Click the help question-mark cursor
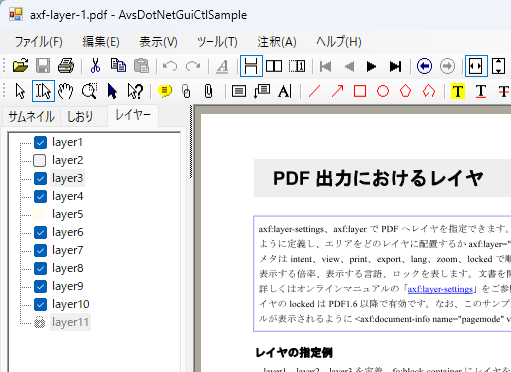 [x=135, y=91]
